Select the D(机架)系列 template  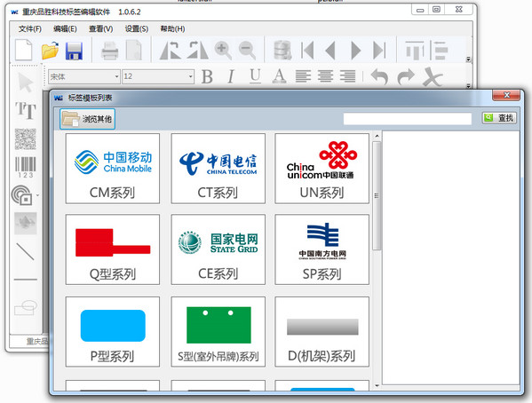322,332
